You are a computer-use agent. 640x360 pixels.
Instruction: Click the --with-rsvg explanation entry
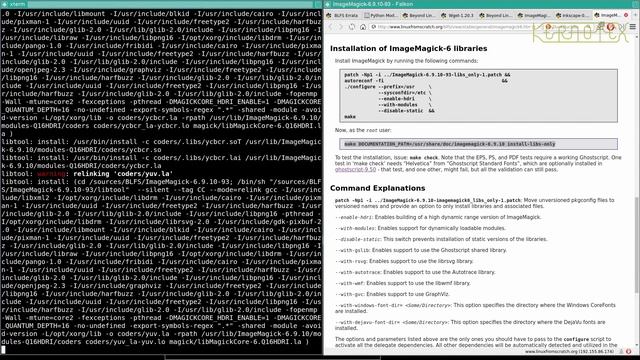[x=404, y=261]
